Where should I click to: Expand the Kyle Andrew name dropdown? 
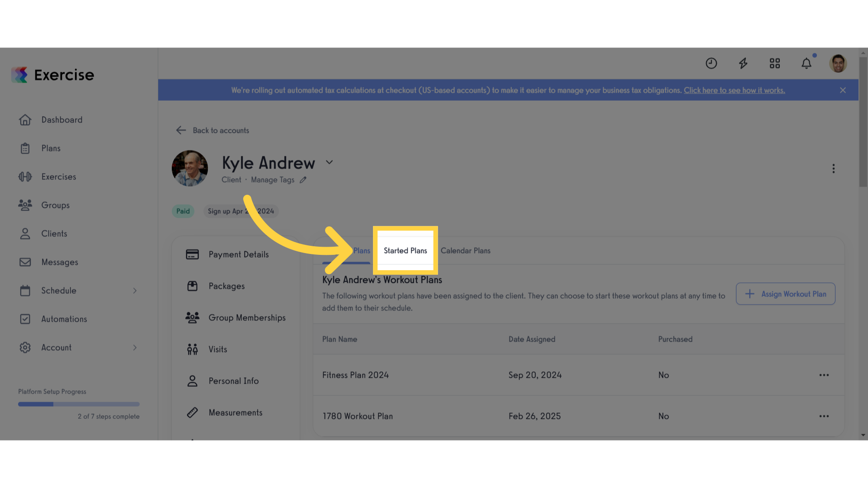pos(330,162)
